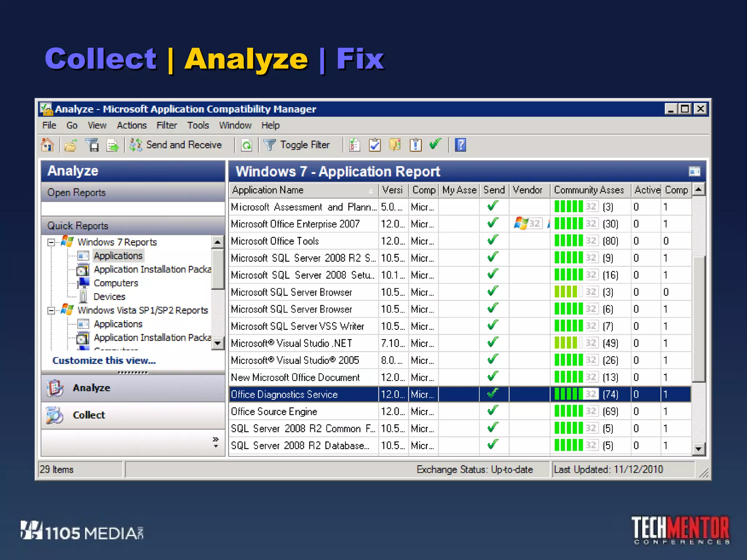The image size is (747, 560).
Task: Sort by the My Asse column header
Action: 459,190
